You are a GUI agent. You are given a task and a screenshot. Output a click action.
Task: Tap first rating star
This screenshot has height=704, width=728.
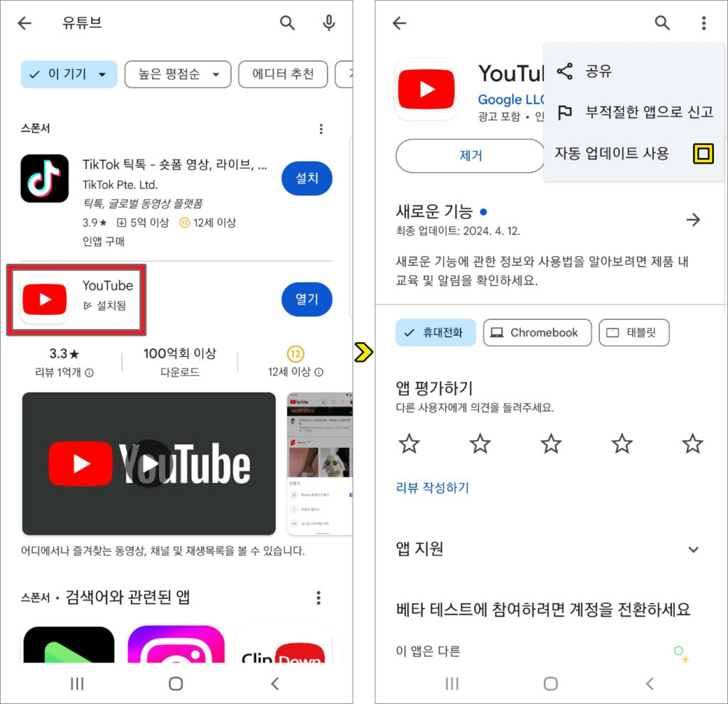point(409,444)
